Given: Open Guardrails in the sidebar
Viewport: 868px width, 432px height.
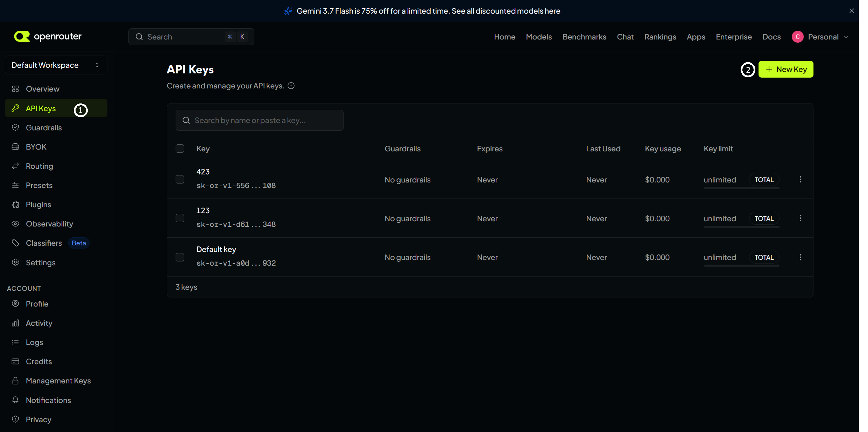Looking at the screenshot, I should pos(56,128).
